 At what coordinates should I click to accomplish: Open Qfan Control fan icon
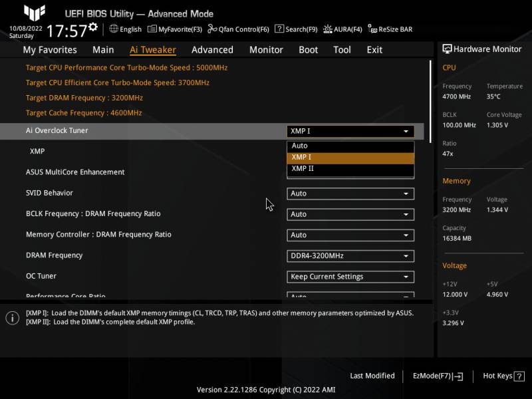212,29
